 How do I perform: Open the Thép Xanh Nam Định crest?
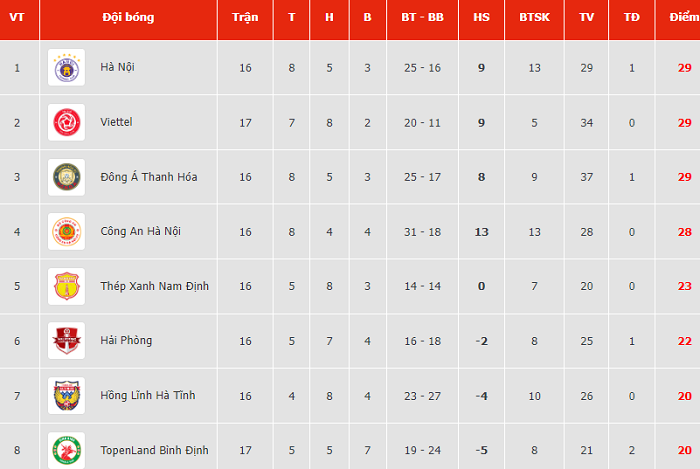pos(67,286)
